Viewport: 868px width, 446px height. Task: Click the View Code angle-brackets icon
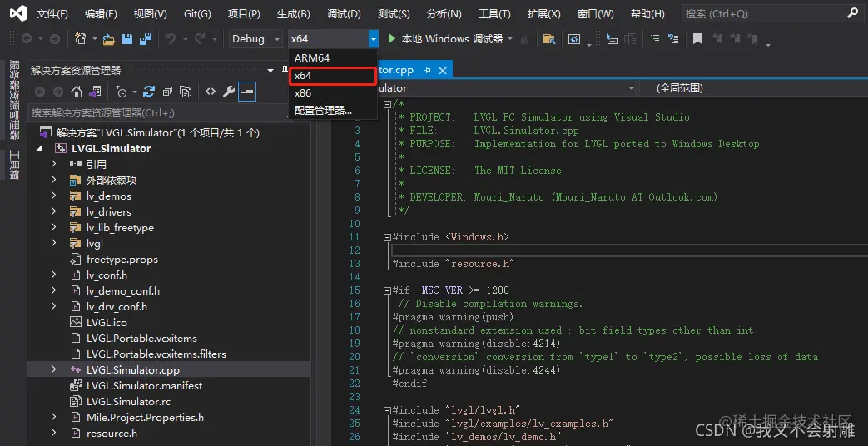(x=211, y=92)
